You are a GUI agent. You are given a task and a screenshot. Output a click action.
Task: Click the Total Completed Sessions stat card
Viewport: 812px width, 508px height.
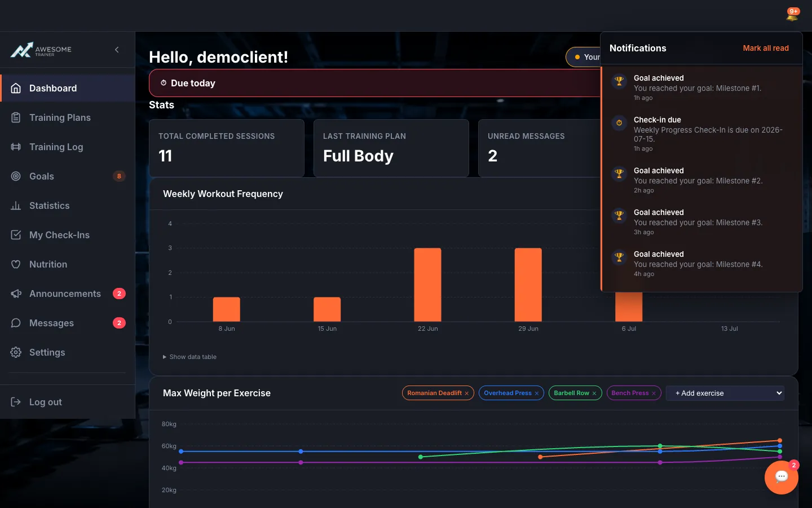pyautogui.click(x=227, y=148)
